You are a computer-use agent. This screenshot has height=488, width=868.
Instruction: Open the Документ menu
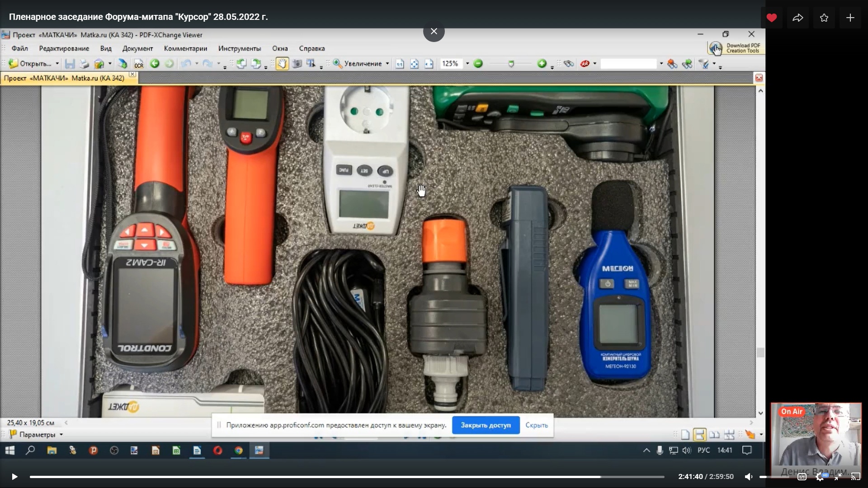tap(137, 48)
